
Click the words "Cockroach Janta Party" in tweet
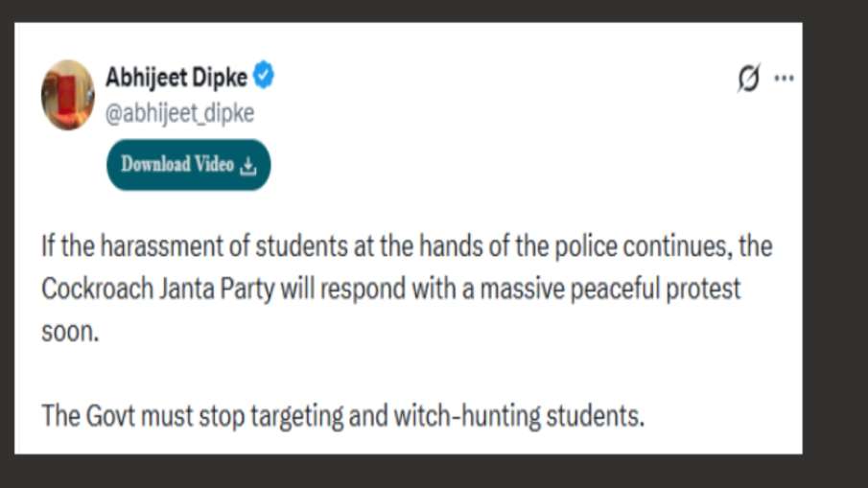click(158, 289)
